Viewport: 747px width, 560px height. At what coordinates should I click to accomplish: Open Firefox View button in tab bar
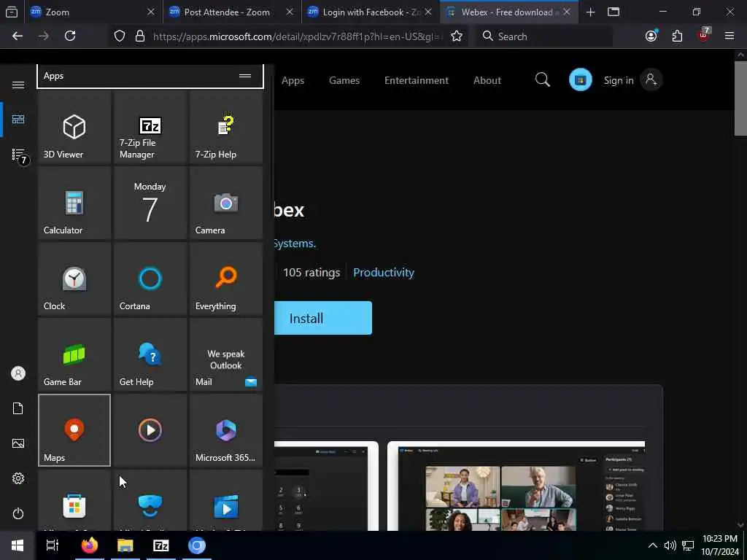tap(12, 12)
